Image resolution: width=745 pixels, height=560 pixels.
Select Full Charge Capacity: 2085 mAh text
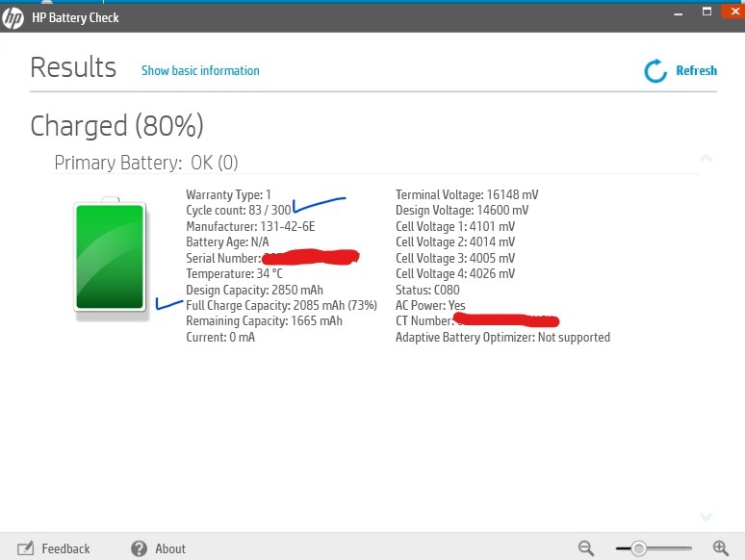click(281, 305)
